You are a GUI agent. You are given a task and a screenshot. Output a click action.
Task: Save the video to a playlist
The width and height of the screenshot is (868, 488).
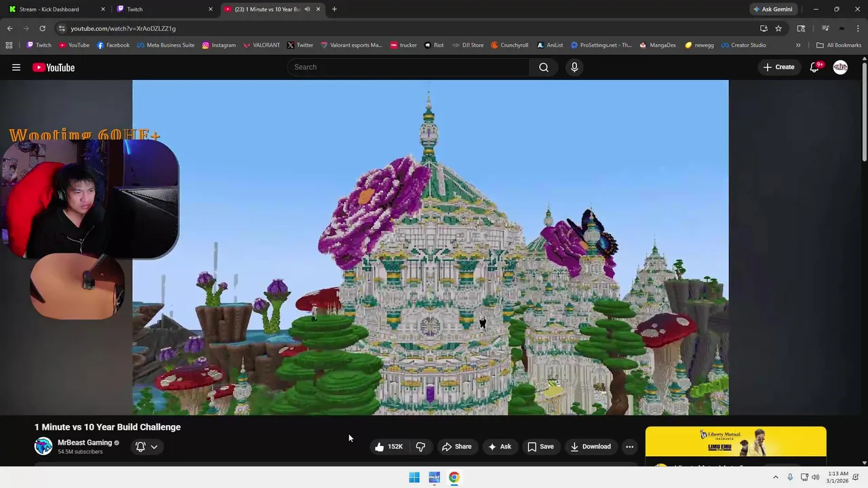pyautogui.click(x=540, y=447)
